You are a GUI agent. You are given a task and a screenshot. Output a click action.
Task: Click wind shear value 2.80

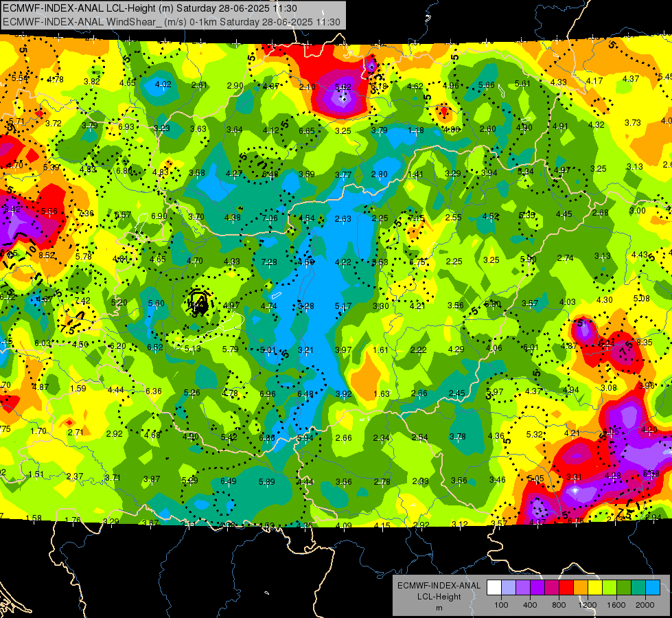pos(380,174)
